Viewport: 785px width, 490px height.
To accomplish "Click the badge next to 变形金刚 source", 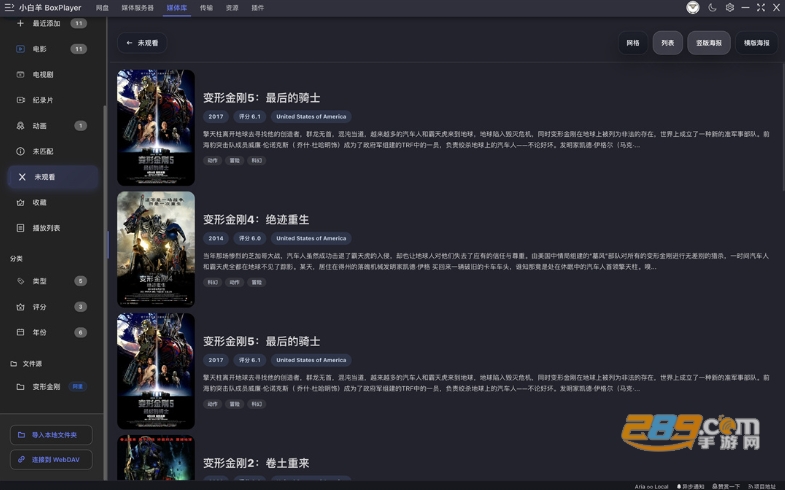I will click(78, 386).
